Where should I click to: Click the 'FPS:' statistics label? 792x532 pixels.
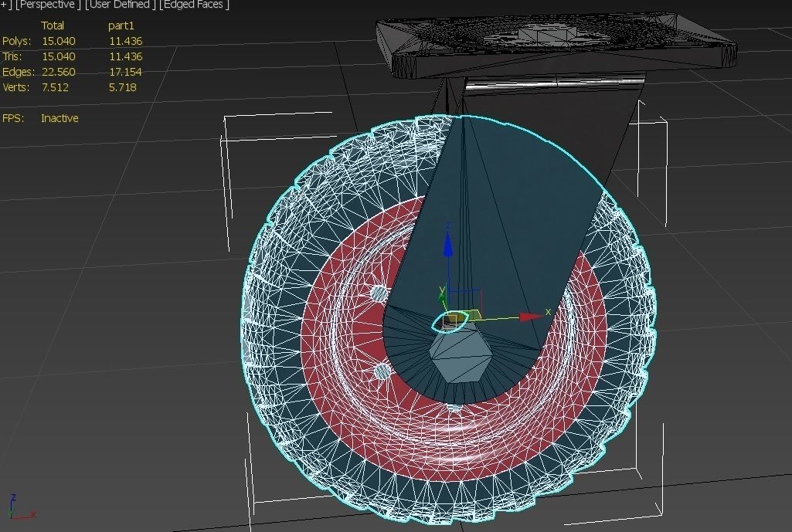[13, 118]
